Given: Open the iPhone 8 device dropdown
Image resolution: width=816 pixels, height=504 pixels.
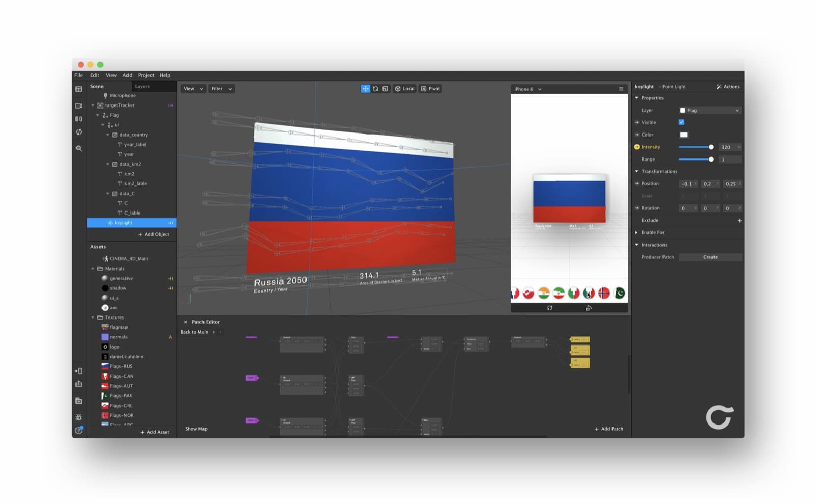Looking at the screenshot, I should pyautogui.click(x=527, y=89).
